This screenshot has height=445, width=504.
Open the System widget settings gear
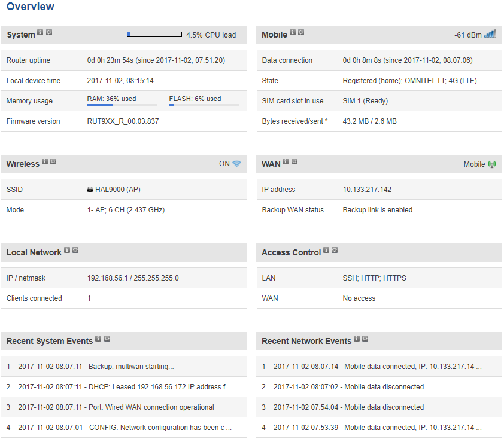[49, 32]
